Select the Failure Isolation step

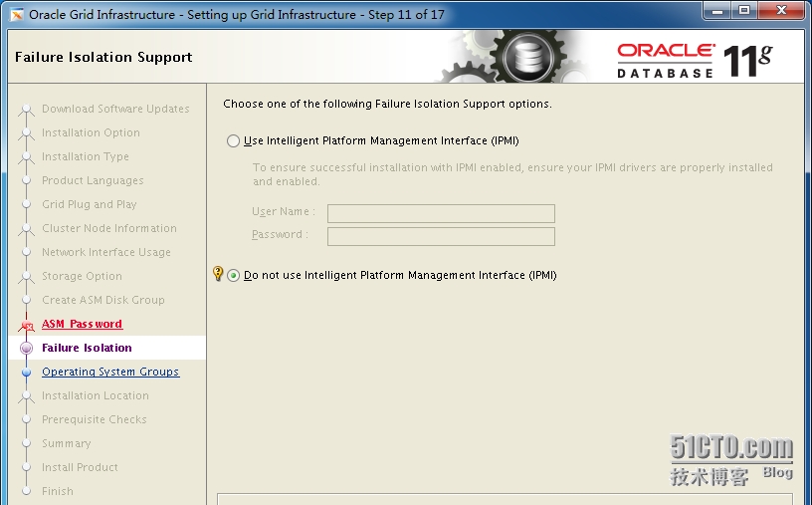pos(87,348)
